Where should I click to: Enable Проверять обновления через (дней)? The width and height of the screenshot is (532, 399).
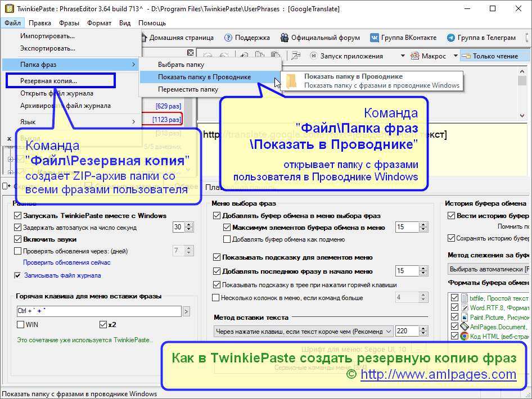(17, 251)
